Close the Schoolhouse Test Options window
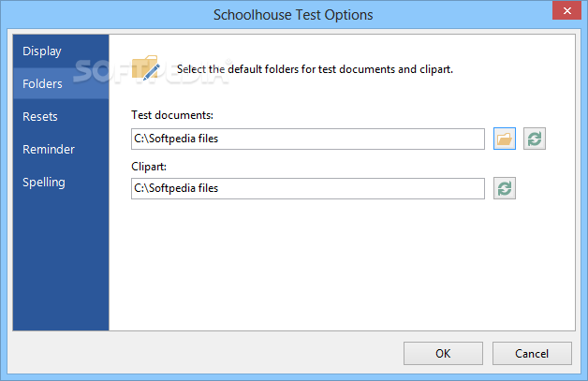The height and width of the screenshot is (381, 588). tap(566, 10)
